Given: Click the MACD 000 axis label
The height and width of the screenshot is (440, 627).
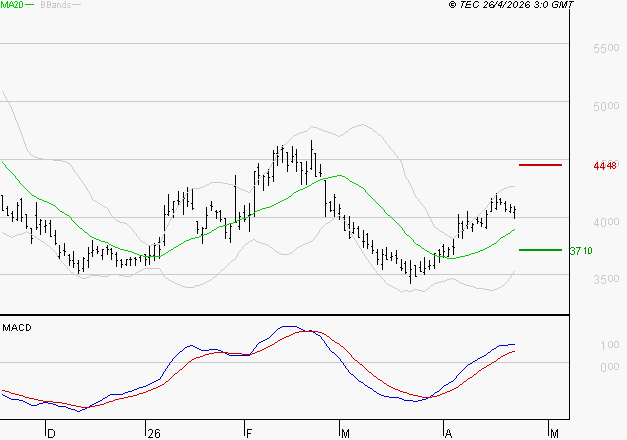Looking at the screenshot, I should point(610,367).
